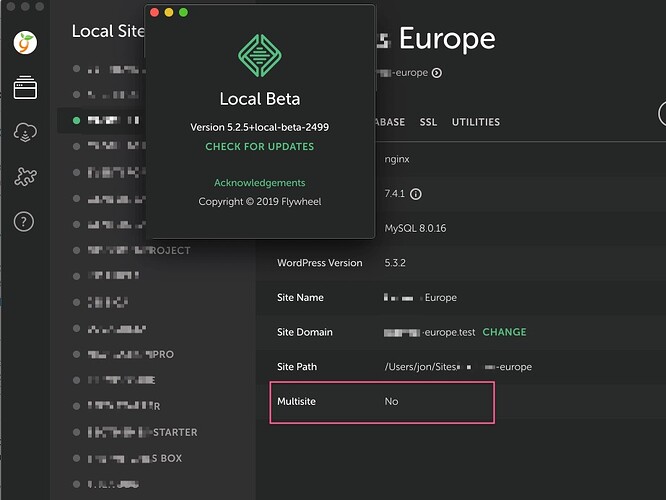Click the Copyright © 2019 Flywheel text

[x=260, y=201]
